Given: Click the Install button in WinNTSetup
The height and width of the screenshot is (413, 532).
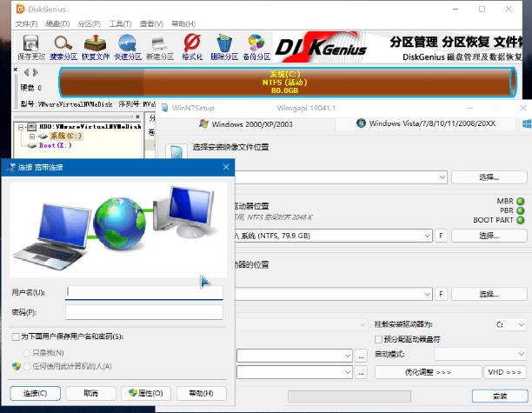Looking at the screenshot, I should pyautogui.click(x=500, y=396).
